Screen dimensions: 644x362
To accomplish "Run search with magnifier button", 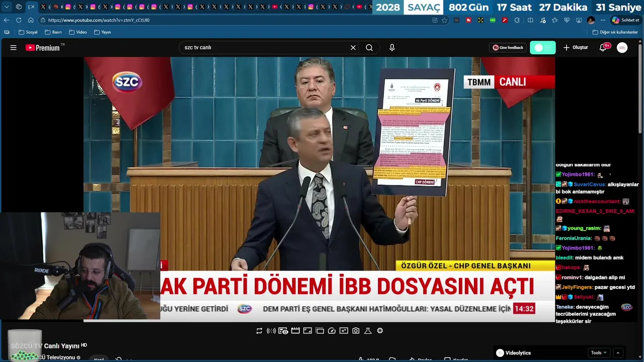I will [x=369, y=48].
